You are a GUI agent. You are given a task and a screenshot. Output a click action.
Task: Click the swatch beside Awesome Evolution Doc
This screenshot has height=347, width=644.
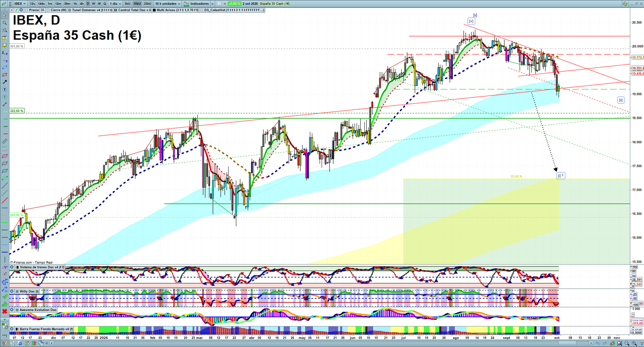[x=17, y=310]
